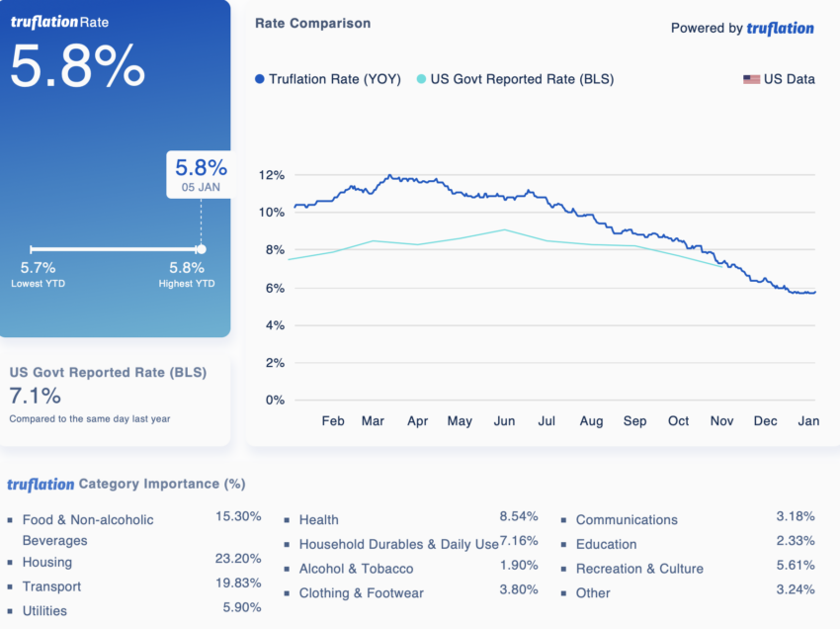Click the Highest YTD slider handle
The width and height of the screenshot is (840, 629).
(201, 249)
